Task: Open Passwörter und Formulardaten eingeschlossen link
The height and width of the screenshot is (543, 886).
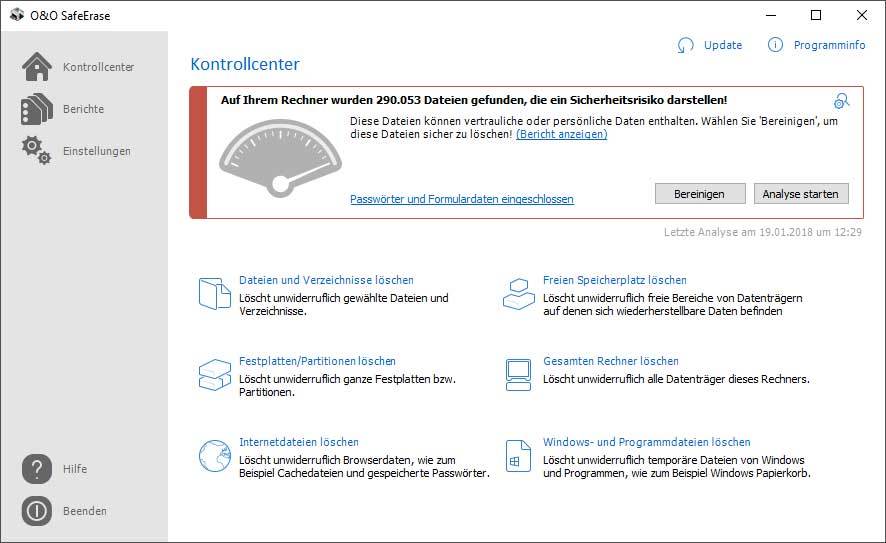Action: [x=461, y=199]
